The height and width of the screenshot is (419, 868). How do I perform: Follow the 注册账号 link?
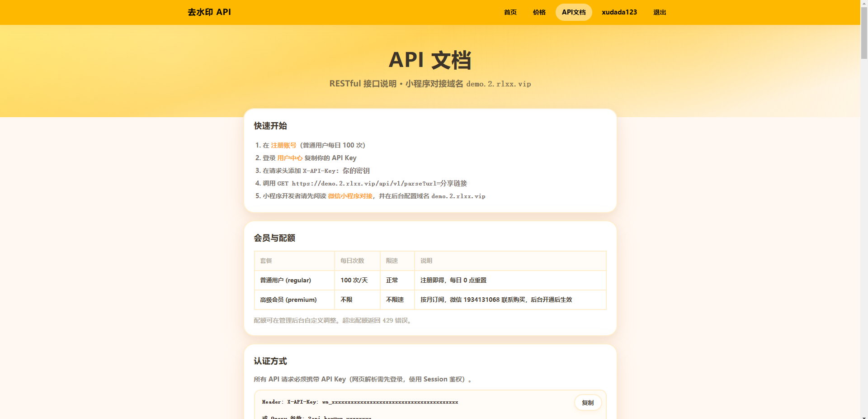click(283, 145)
